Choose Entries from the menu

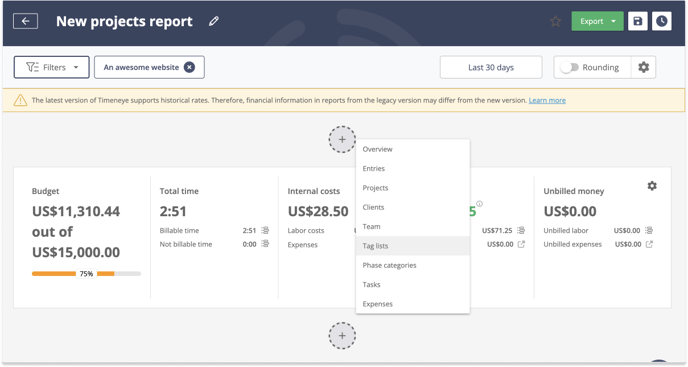point(412,169)
